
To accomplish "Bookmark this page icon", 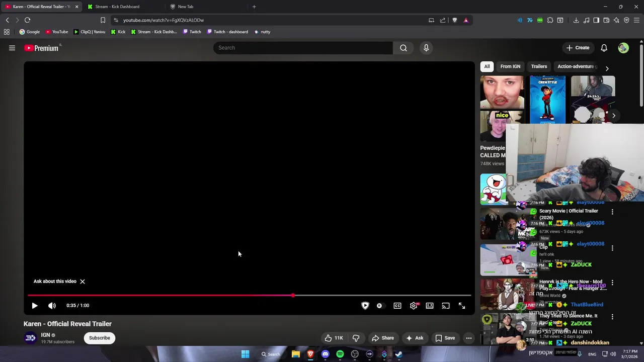I will click(103, 20).
